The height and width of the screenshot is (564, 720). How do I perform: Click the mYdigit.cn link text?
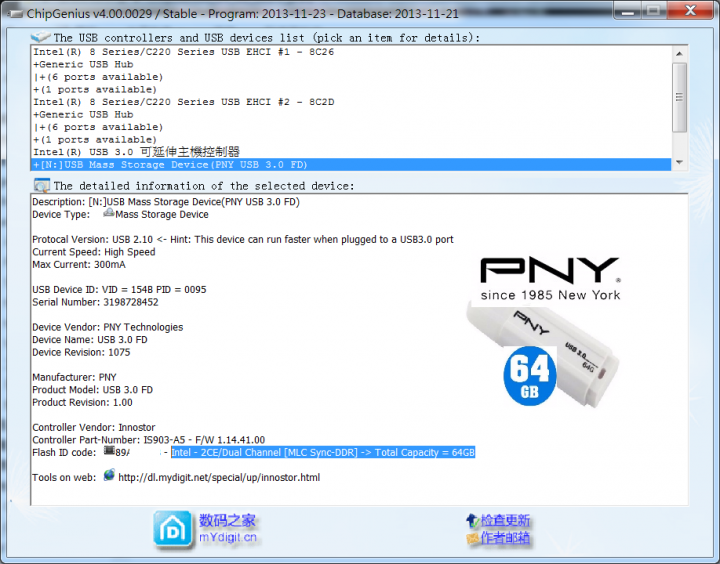[228, 537]
